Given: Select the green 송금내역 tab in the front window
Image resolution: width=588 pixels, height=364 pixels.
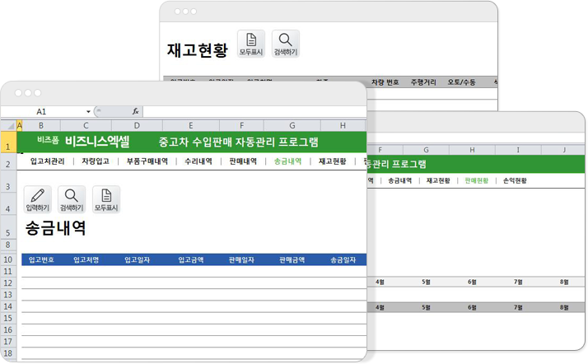Looking at the screenshot, I should click(287, 161).
